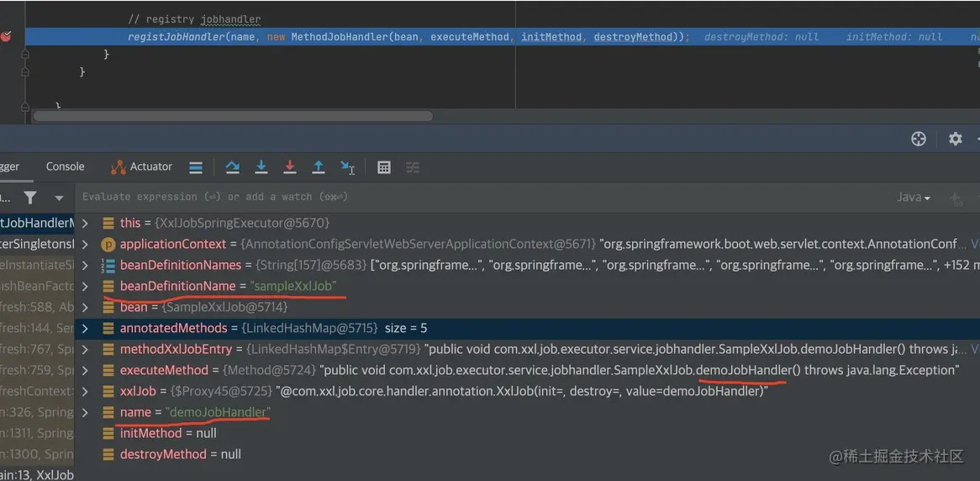
Task: Click the red Force Step Into button
Action: (x=290, y=167)
